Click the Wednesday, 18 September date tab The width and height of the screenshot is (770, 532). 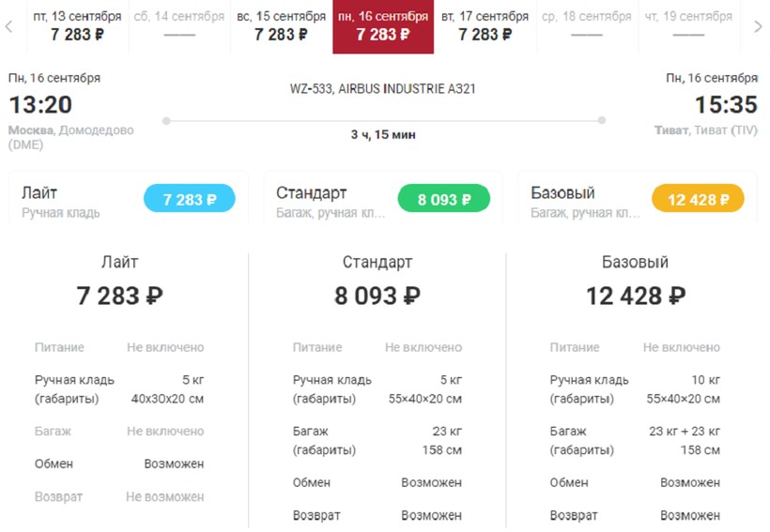pos(587,26)
